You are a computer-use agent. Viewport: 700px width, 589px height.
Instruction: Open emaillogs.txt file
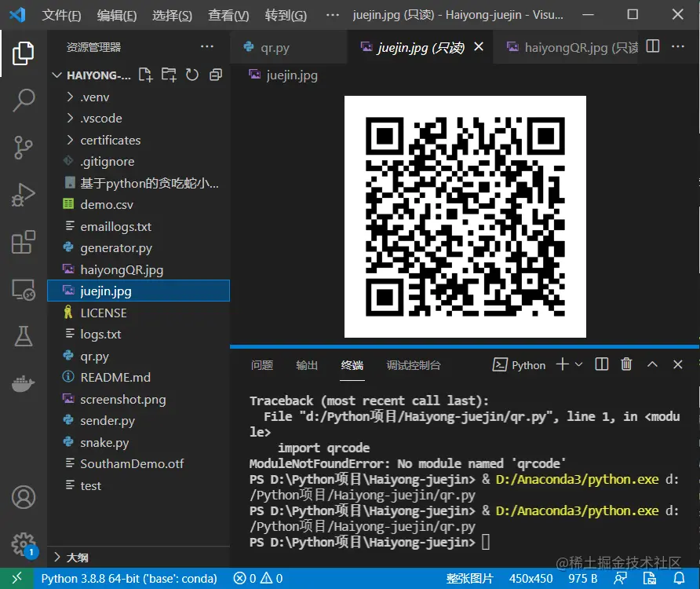[x=138, y=227]
